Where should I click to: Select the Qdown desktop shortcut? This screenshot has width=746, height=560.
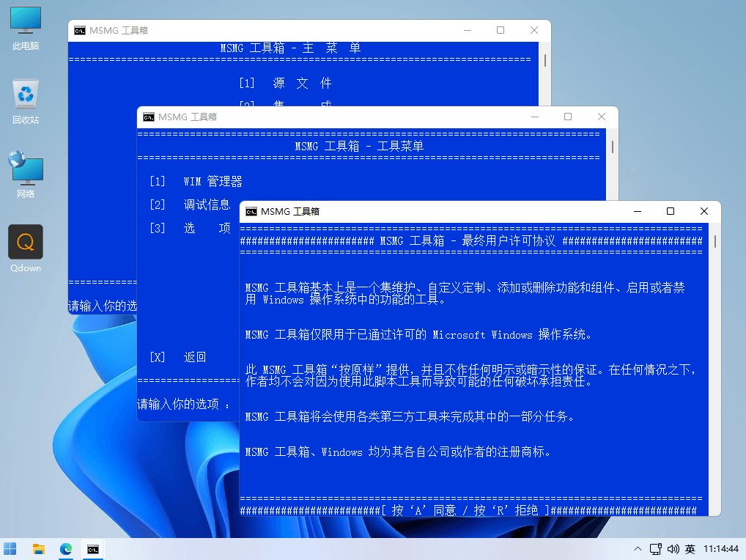click(x=25, y=248)
